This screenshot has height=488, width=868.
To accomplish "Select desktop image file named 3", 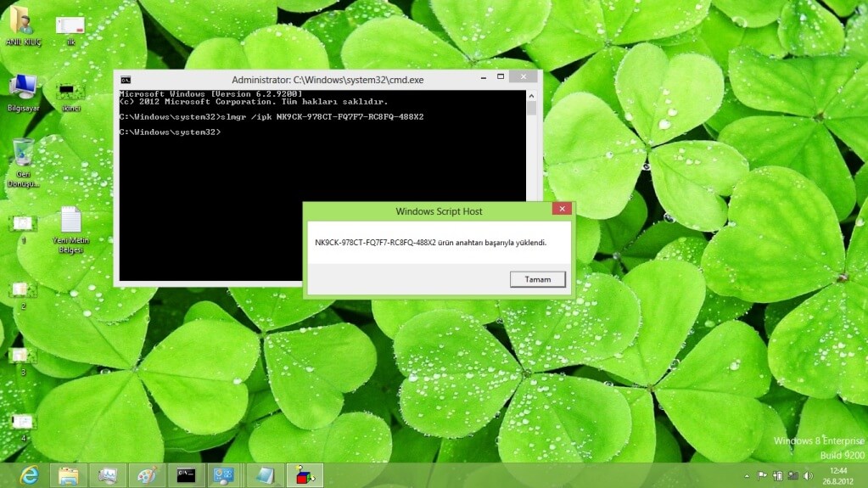I will (x=23, y=355).
